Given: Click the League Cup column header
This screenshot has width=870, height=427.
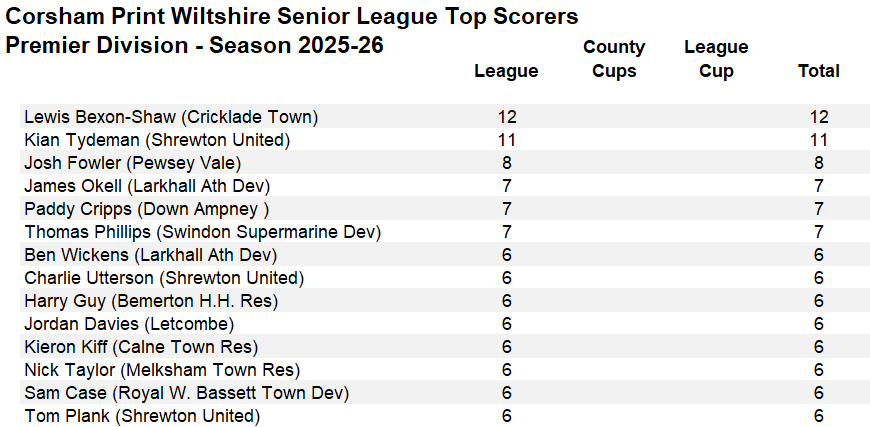Looking at the screenshot, I should [716, 59].
